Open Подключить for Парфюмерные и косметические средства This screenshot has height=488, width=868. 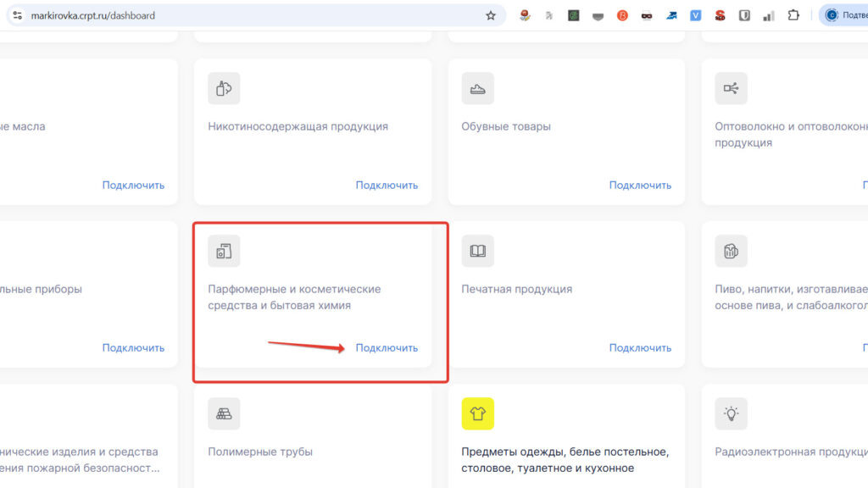pyautogui.click(x=388, y=347)
